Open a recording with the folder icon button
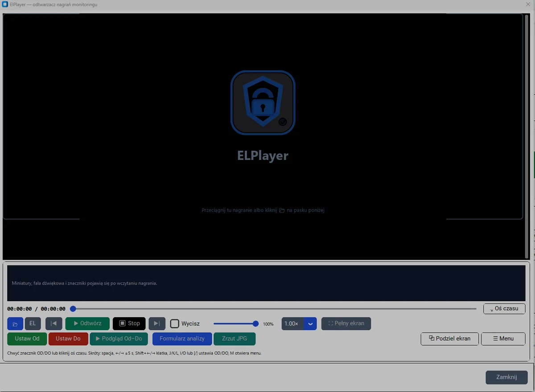Screen dimensions: 535x392 [x=15, y=324]
